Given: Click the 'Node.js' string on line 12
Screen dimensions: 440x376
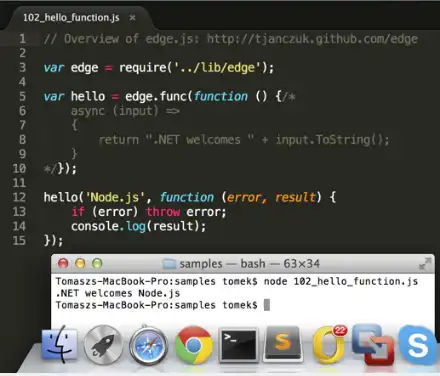Looking at the screenshot, I should (x=115, y=197).
